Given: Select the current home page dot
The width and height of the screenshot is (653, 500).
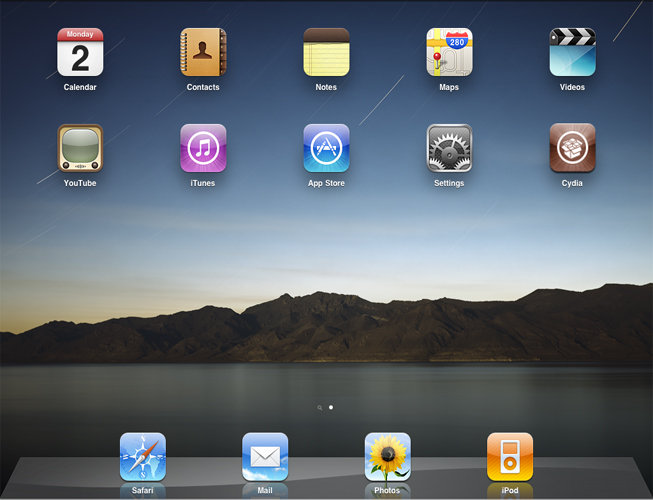Looking at the screenshot, I should 331,407.
